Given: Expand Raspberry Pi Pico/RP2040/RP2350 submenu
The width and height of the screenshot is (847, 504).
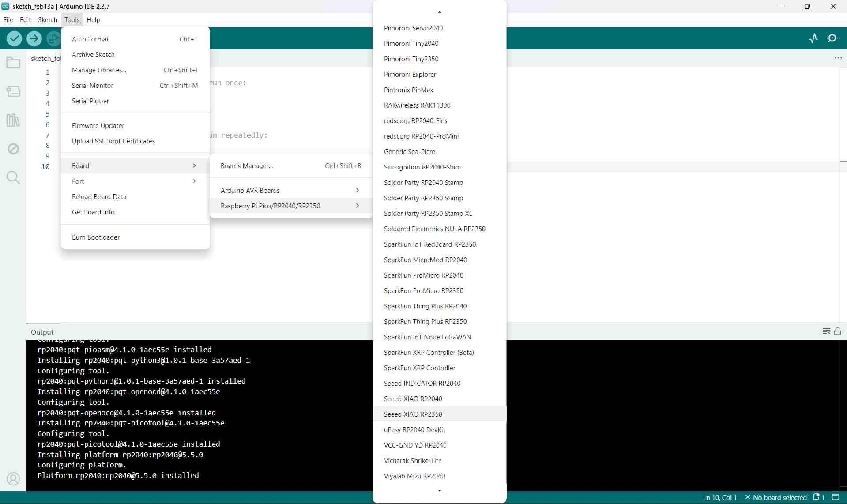Looking at the screenshot, I should coord(291,206).
